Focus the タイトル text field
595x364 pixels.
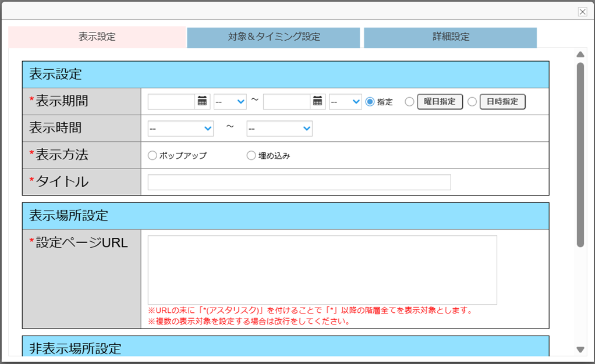(299, 182)
